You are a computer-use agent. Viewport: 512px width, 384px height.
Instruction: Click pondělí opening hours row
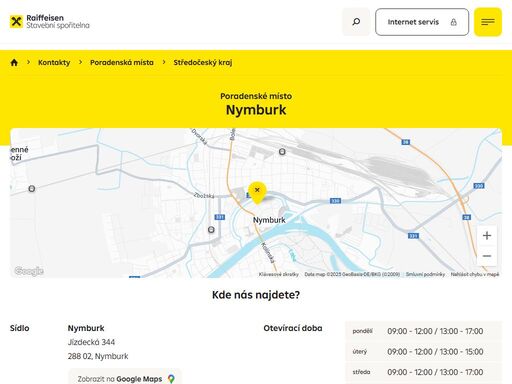pyautogui.click(x=423, y=331)
